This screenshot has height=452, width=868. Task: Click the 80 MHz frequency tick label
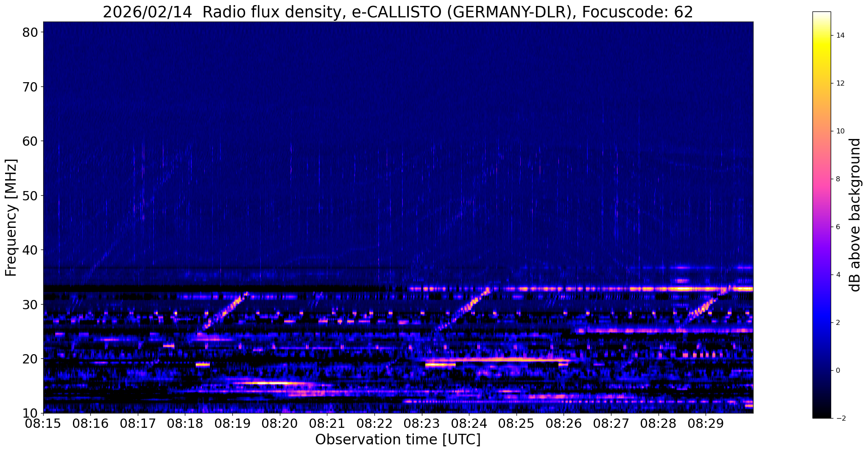(x=30, y=32)
